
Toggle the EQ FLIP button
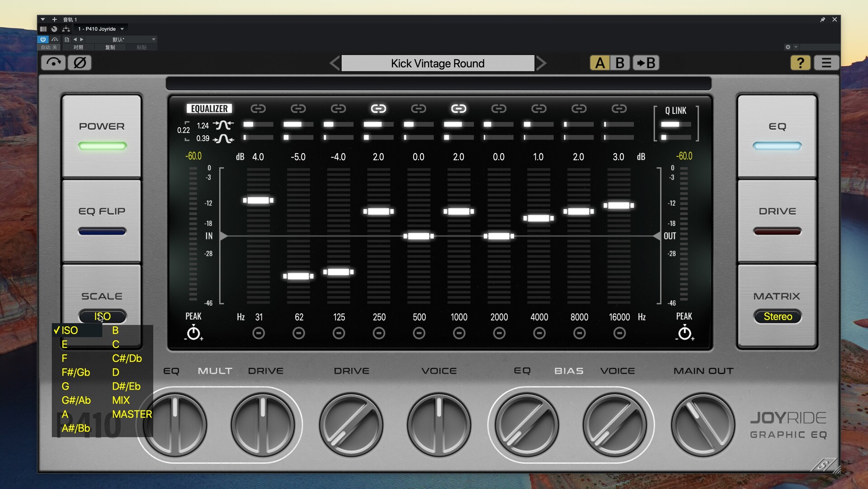102,221
